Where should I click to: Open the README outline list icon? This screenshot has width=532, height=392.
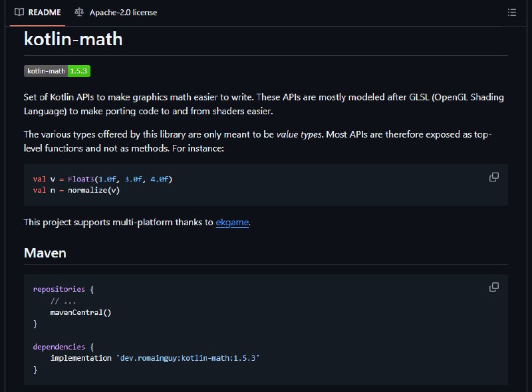[511, 13]
